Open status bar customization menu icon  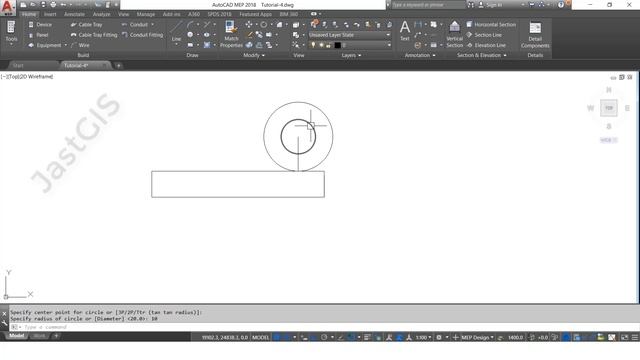tap(634, 337)
